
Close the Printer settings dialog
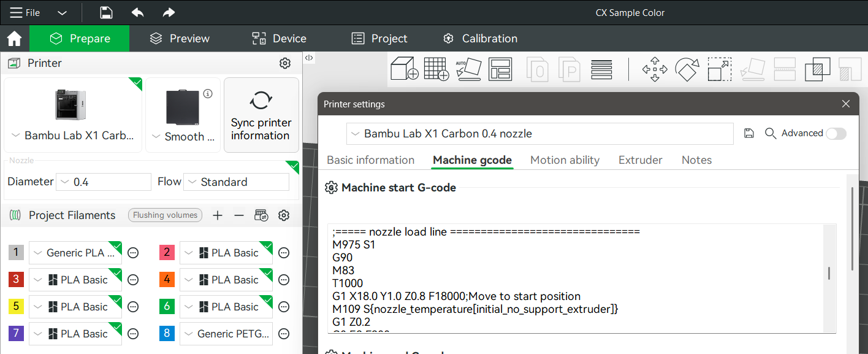(846, 104)
